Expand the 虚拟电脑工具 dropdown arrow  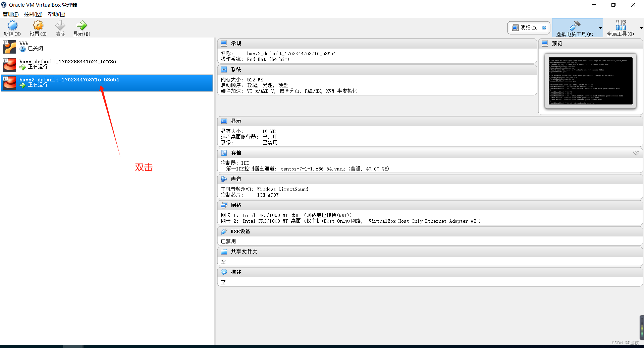tap(600, 28)
